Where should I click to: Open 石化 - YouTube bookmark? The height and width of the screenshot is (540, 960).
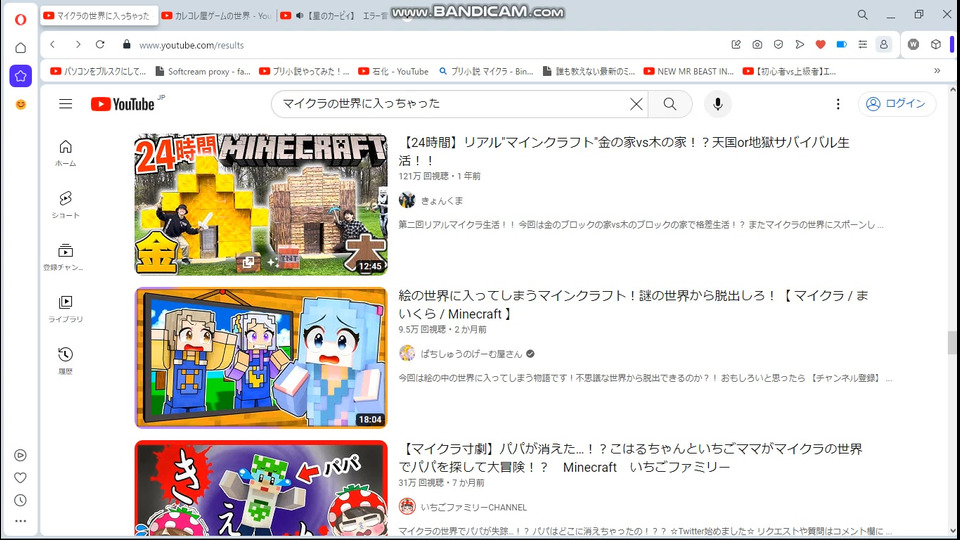[394, 72]
